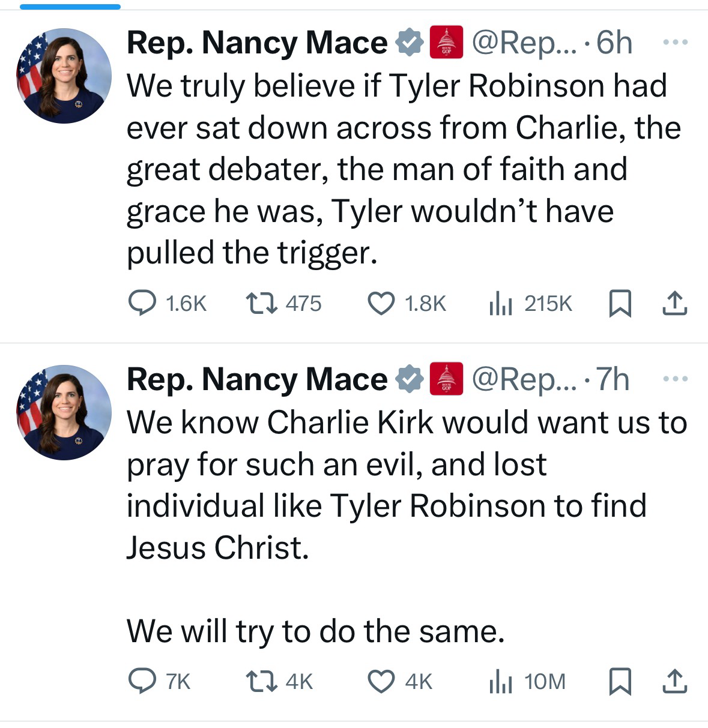
Task: Share the tweet posted 6h ago
Action: click(x=674, y=303)
